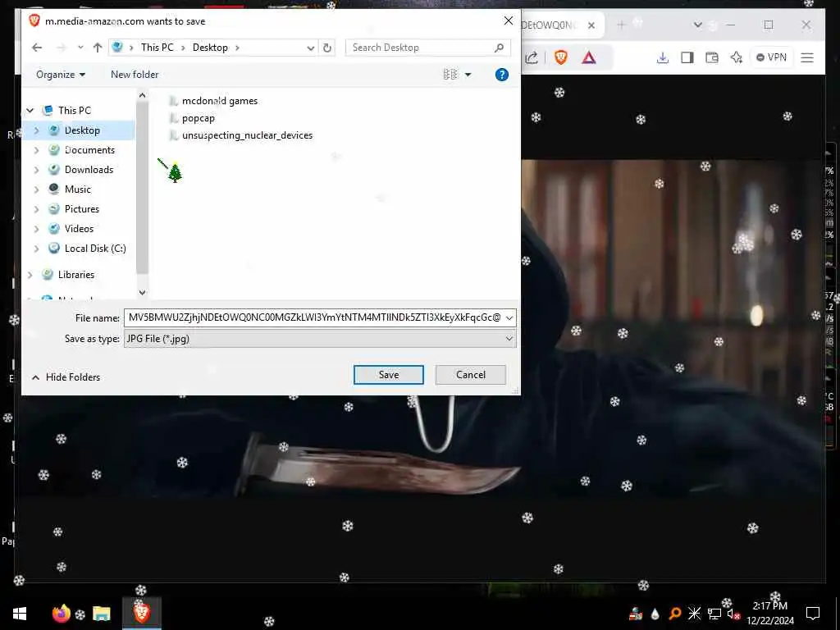Viewport: 840px width, 630px height.
Task: Expand the address bar path dropdown
Action: (x=310, y=48)
